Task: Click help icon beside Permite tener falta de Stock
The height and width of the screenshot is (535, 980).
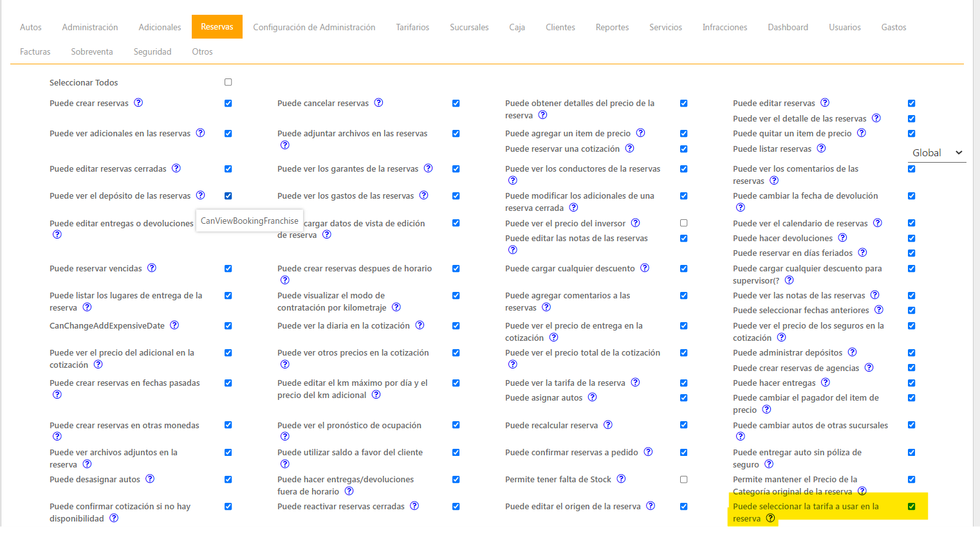Action: pos(621,479)
